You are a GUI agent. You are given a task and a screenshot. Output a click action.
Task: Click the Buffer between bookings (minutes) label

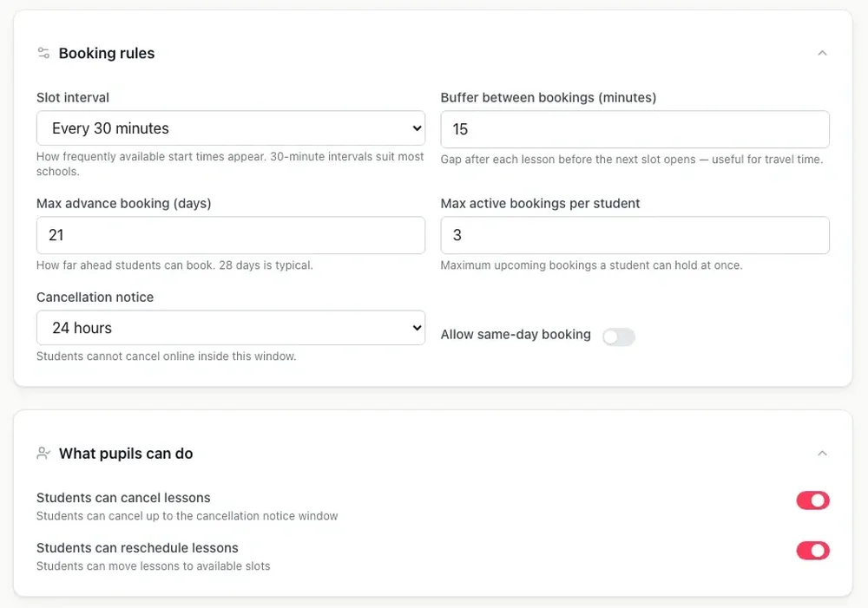[x=548, y=97]
